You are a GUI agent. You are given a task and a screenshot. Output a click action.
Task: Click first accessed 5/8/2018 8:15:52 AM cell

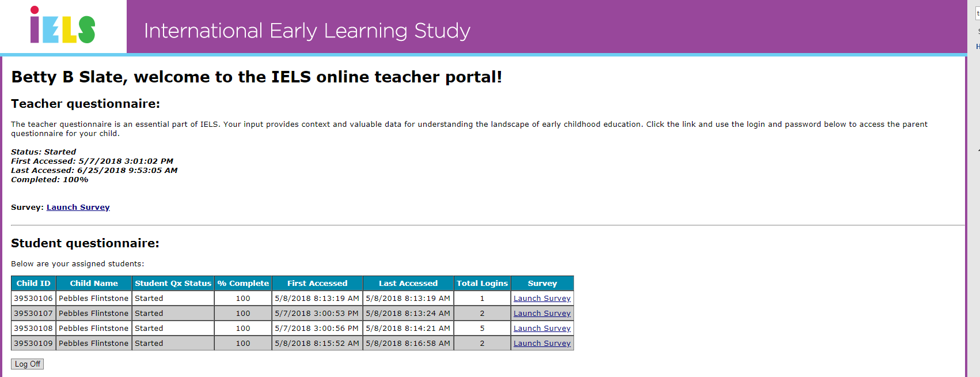tap(317, 344)
